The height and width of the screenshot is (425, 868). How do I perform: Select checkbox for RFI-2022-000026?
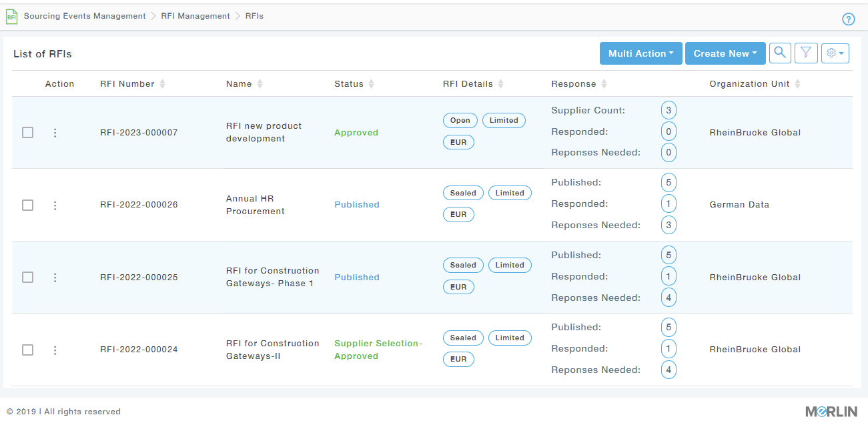pyautogui.click(x=27, y=205)
